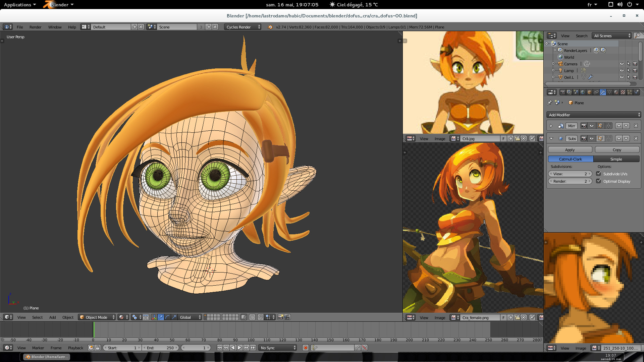Uncheck the Subdivide UVs option
Screen dimensions: 644x362
coord(598,174)
